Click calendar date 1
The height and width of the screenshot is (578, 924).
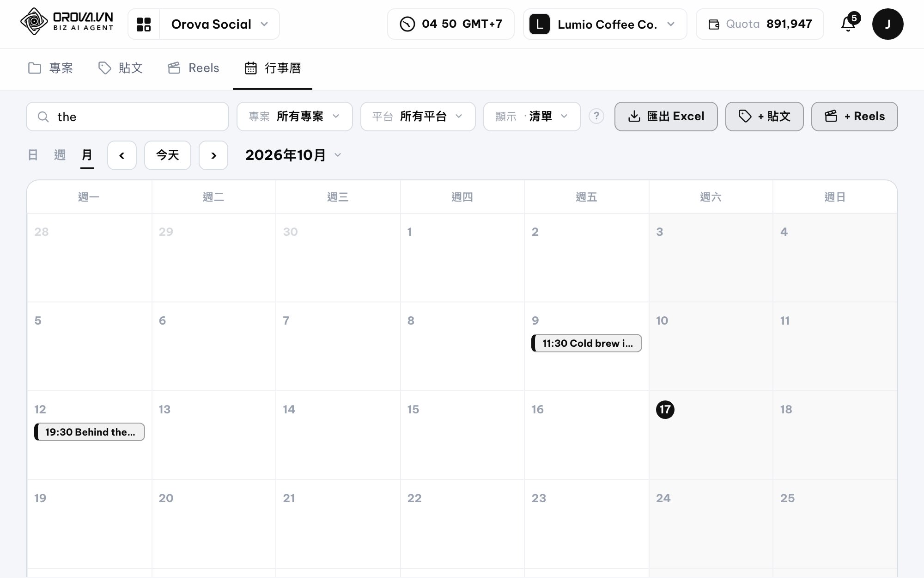coord(409,232)
